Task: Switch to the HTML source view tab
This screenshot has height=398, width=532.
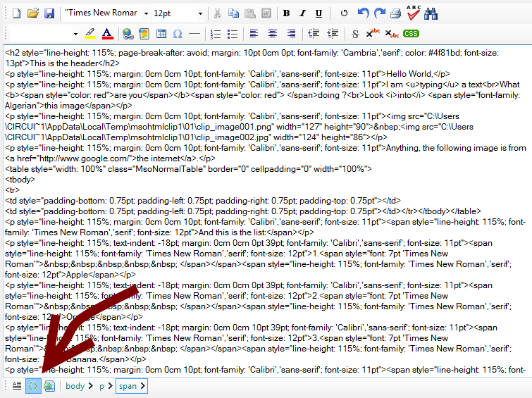Action: click(33, 386)
